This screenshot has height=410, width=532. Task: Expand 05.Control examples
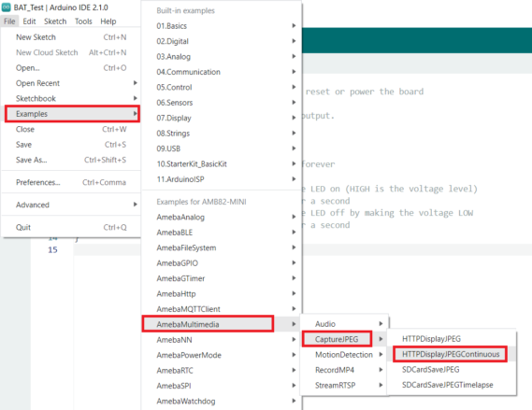pyautogui.click(x=222, y=87)
